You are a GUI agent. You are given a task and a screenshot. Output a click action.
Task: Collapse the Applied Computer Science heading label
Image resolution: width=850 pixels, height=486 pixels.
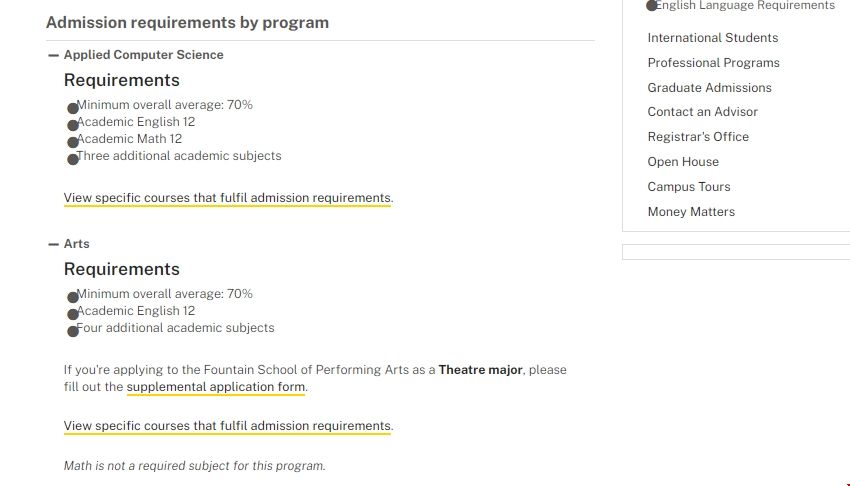[x=143, y=55]
